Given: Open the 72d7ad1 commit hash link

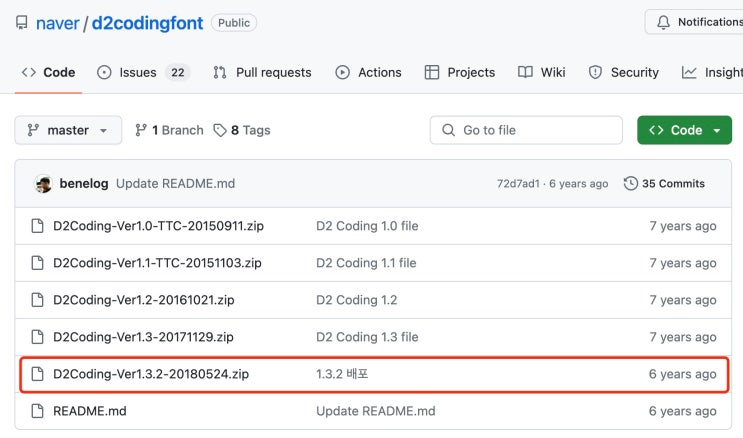Looking at the screenshot, I should click(x=518, y=184).
